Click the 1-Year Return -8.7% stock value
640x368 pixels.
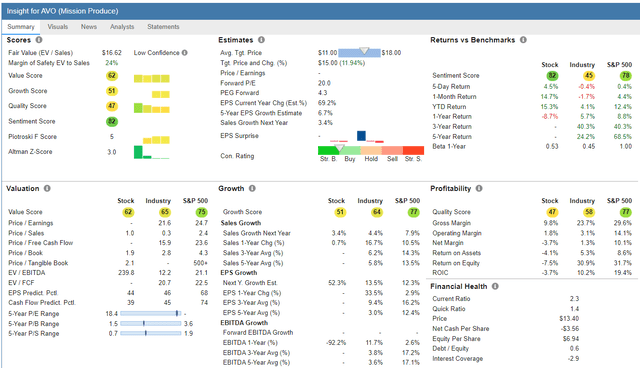[551, 116]
